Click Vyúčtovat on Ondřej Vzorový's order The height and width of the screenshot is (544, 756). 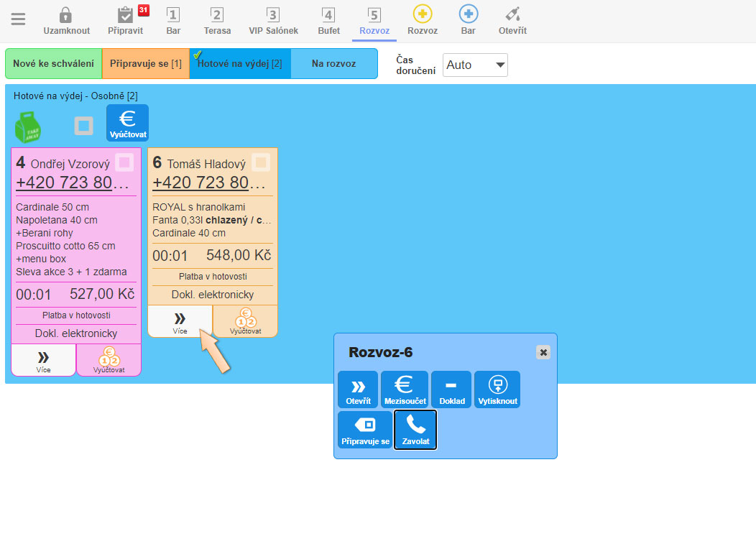pos(109,360)
